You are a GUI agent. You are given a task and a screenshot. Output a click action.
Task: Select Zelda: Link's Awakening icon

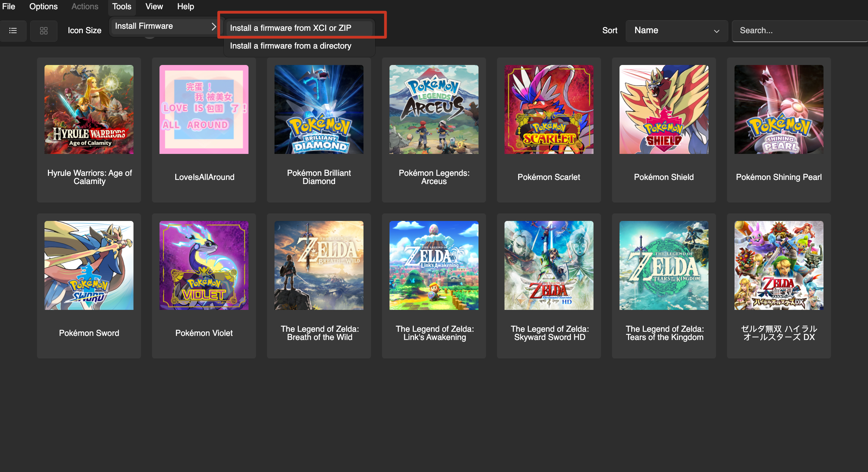coord(434,265)
